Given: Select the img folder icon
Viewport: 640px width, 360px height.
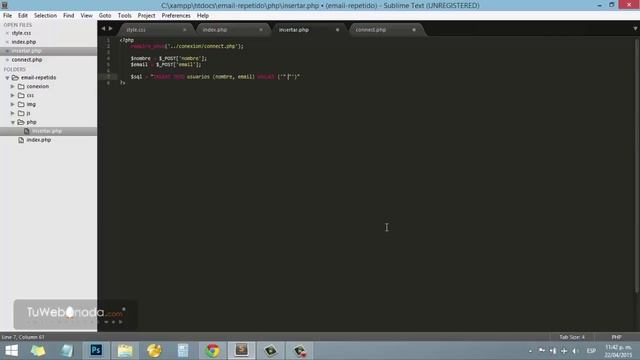Looking at the screenshot, I should coord(21,104).
